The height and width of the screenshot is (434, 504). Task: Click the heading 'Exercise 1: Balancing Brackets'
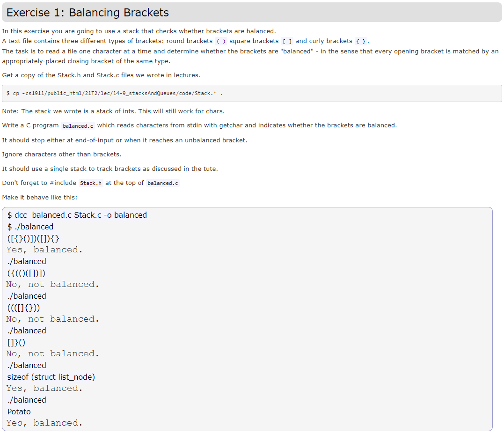[88, 13]
